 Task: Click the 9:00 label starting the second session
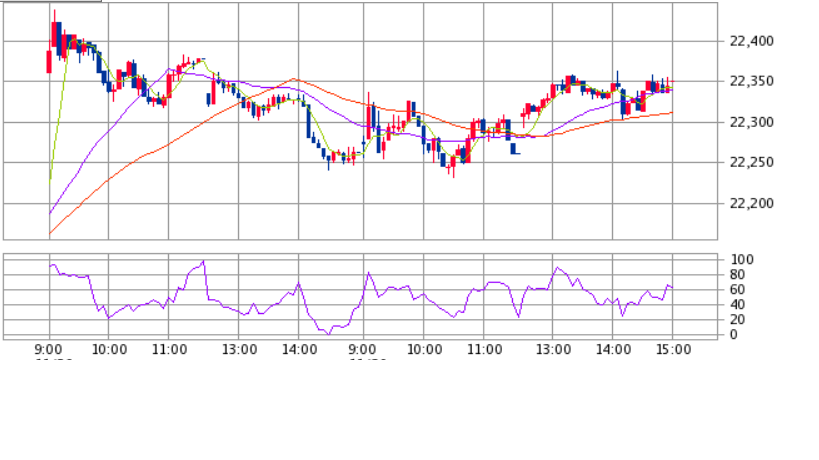coord(362,349)
